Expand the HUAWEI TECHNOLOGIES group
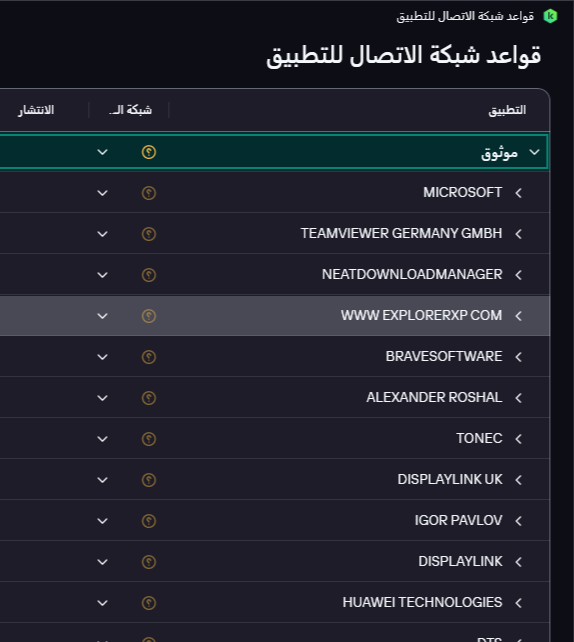This screenshot has width=574, height=642. 519,602
